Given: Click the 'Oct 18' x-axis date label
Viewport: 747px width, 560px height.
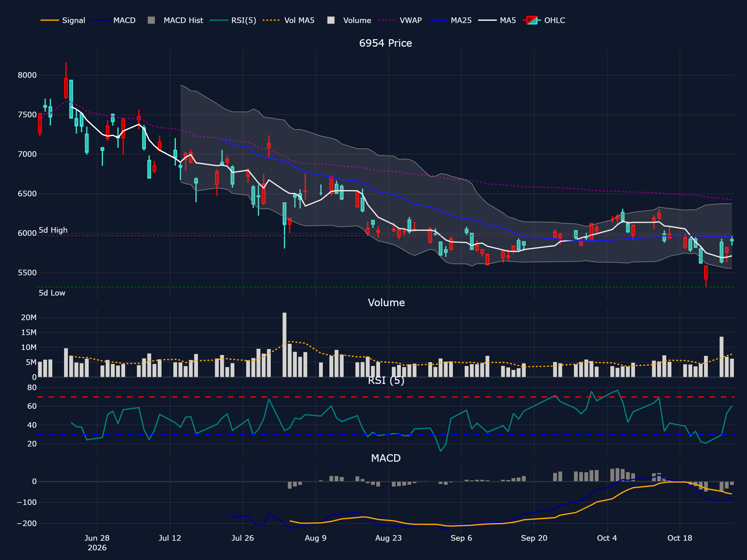Looking at the screenshot, I should (679, 538).
